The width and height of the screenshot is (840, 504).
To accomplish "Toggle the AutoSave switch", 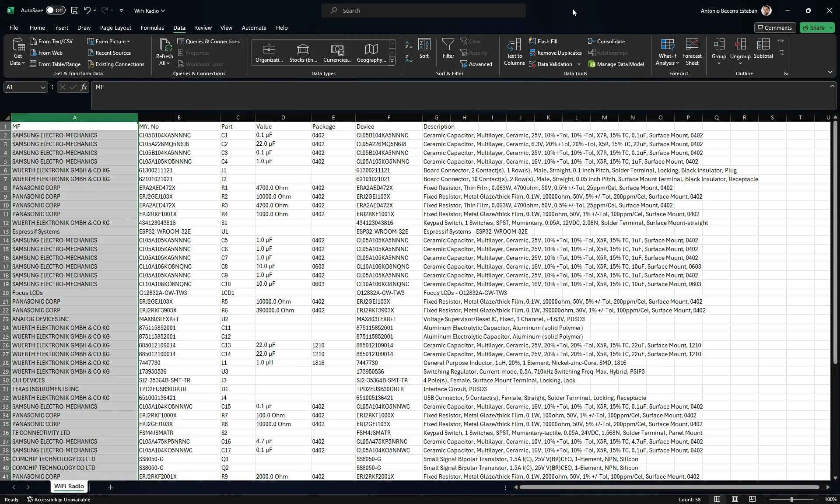I will coord(56,10).
